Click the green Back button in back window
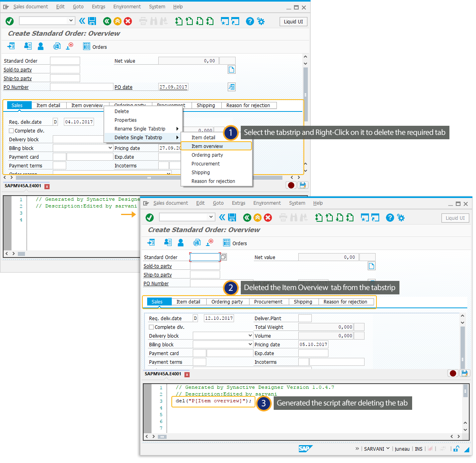 tap(107, 21)
